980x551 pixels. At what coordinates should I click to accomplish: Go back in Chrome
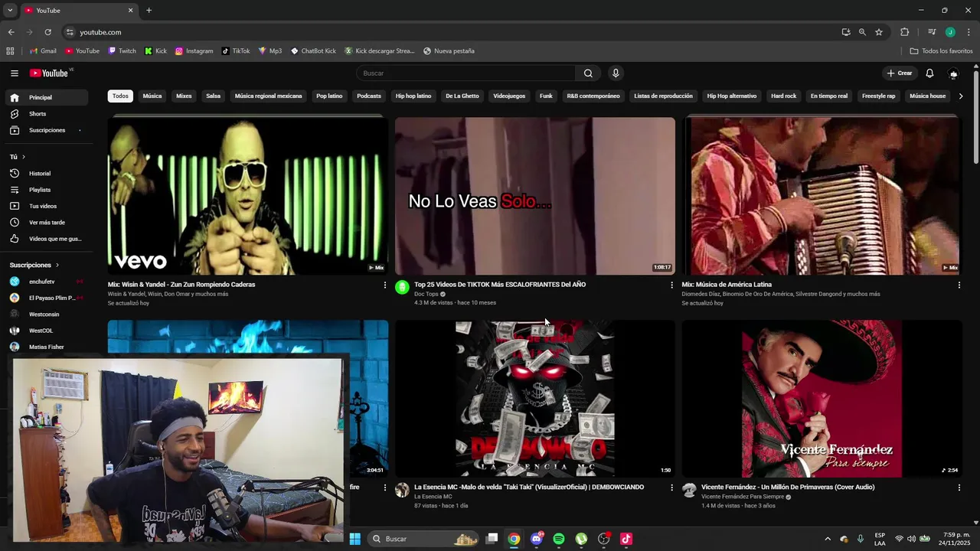11,32
